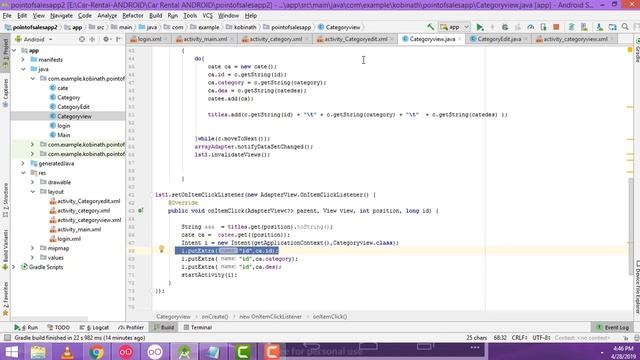Expand the mipmap folder
640x360 pixels.
coord(33,248)
